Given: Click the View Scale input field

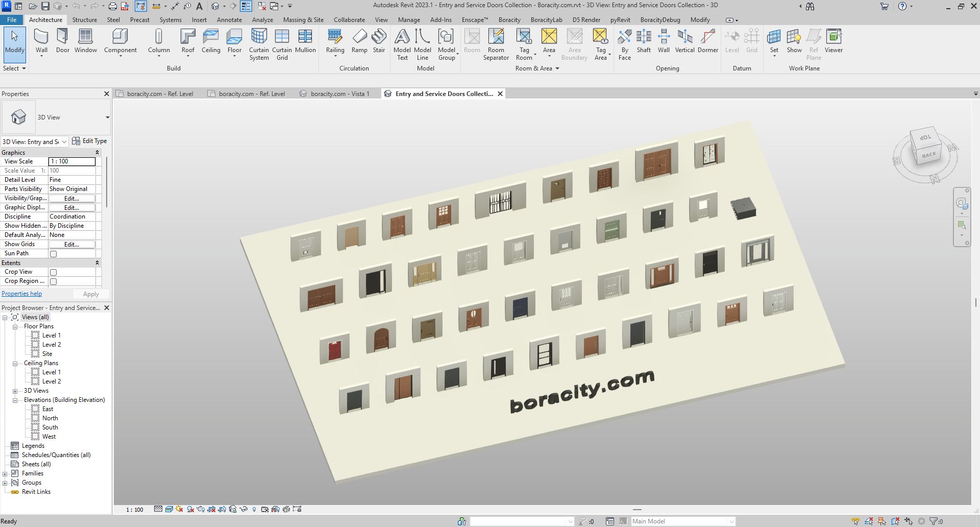Looking at the screenshot, I should coord(72,161).
